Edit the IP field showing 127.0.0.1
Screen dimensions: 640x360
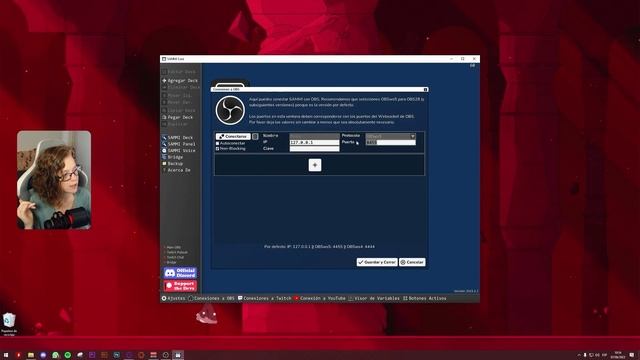314,142
